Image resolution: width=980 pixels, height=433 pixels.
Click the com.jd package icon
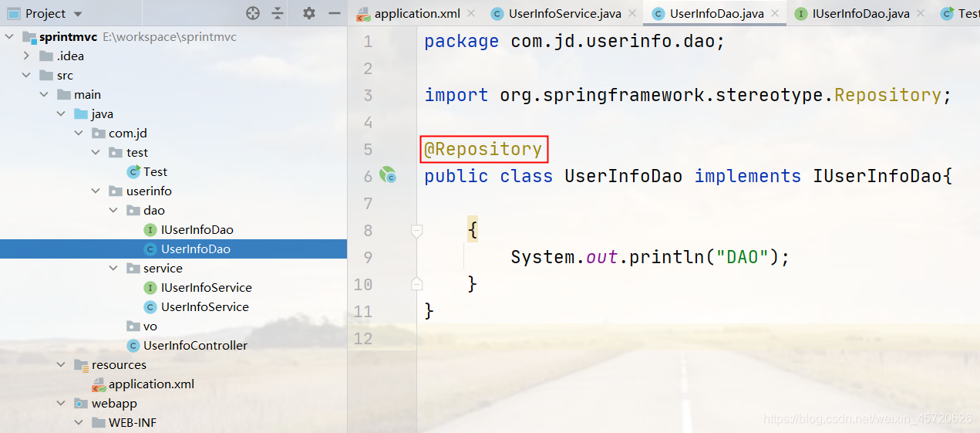click(97, 134)
